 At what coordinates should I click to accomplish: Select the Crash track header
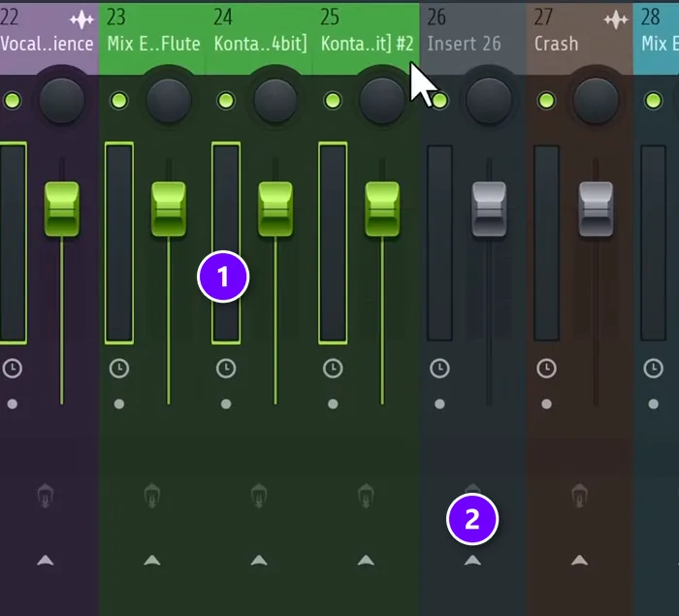(579, 38)
